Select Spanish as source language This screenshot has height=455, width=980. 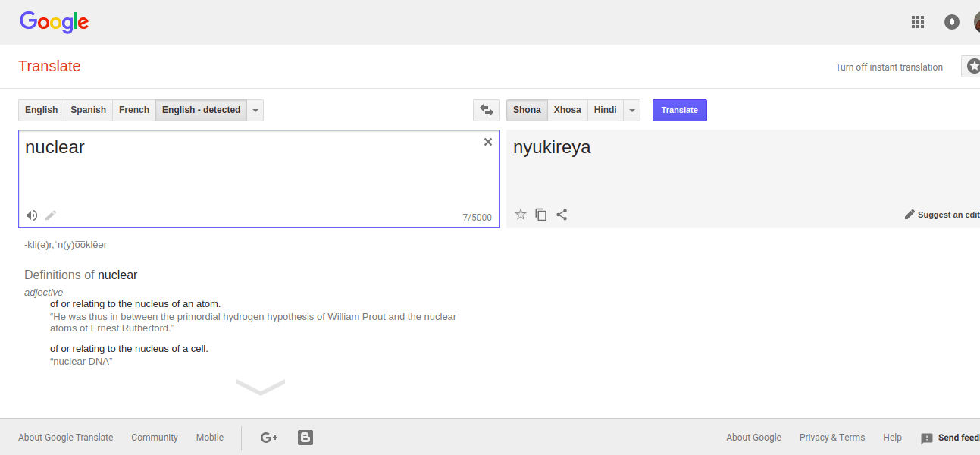(89, 110)
